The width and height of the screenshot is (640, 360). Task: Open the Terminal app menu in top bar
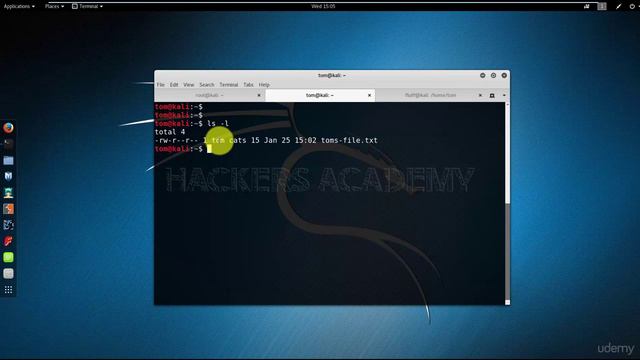87,6
